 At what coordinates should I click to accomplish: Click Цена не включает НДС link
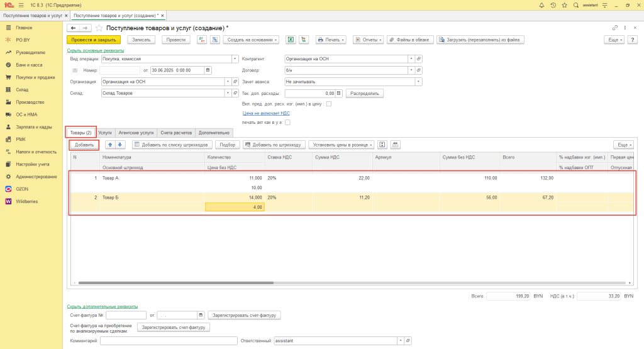266,113
